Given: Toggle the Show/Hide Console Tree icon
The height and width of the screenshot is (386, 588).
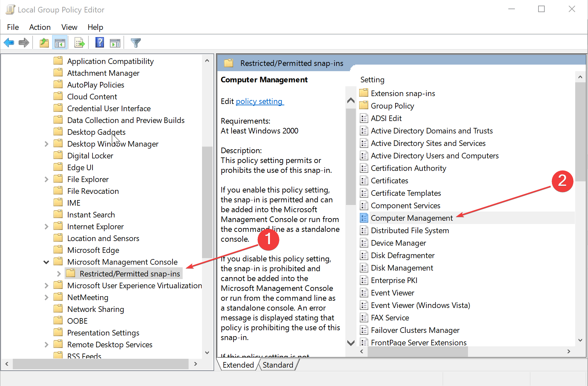Looking at the screenshot, I should [60, 43].
